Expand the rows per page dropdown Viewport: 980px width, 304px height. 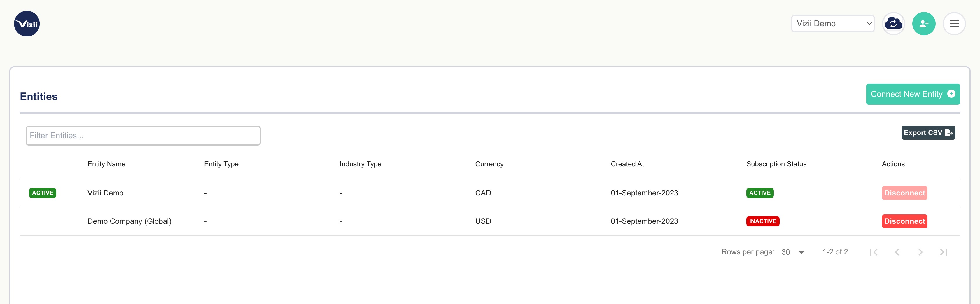click(793, 252)
